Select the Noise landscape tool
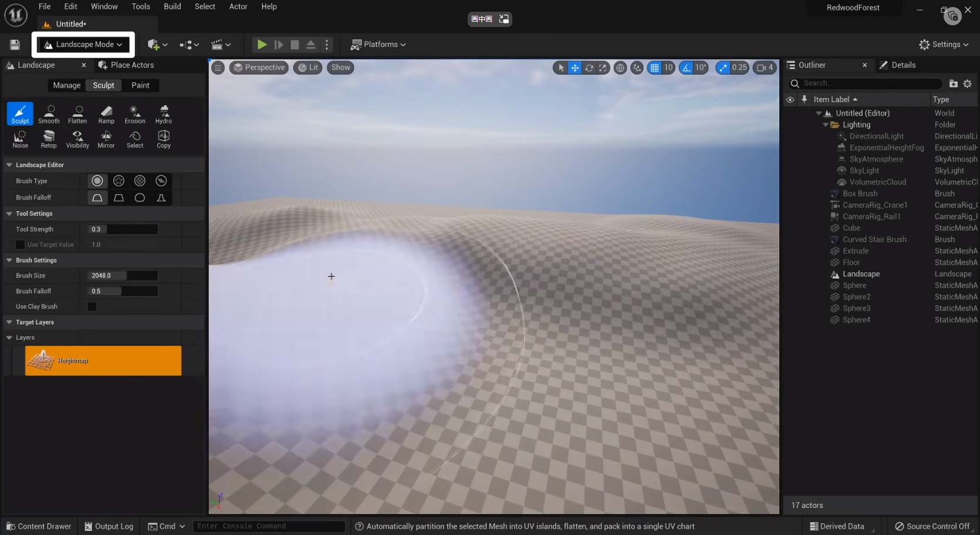980x535 pixels. (20, 139)
